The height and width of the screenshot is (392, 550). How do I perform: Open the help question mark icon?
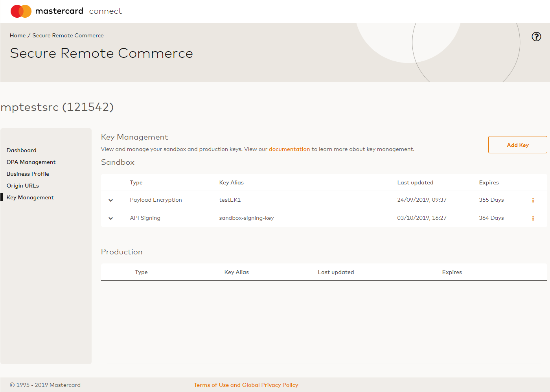536,37
